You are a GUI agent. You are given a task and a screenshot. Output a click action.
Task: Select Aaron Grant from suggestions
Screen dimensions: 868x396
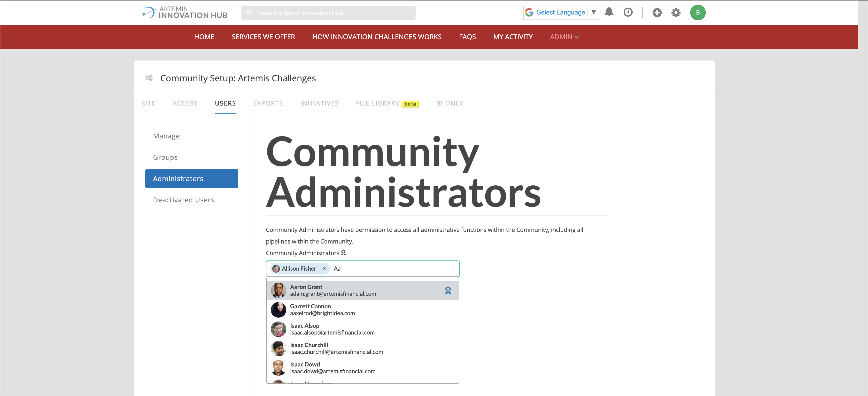(363, 290)
